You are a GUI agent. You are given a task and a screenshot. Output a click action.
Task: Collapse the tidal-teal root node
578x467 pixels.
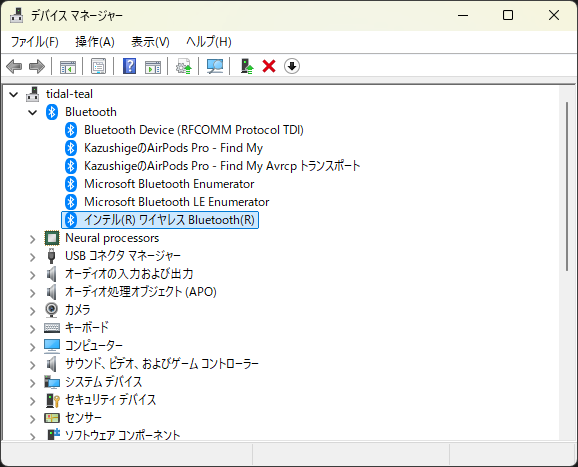click(x=14, y=94)
